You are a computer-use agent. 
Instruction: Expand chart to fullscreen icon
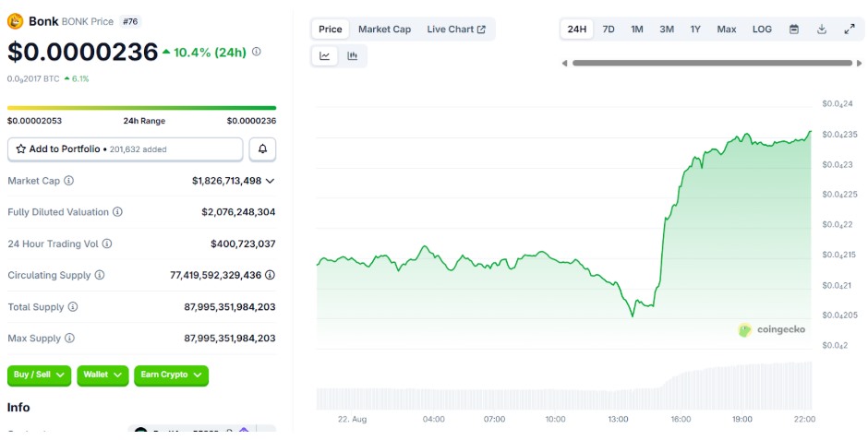pyautogui.click(x=850, y=30)
